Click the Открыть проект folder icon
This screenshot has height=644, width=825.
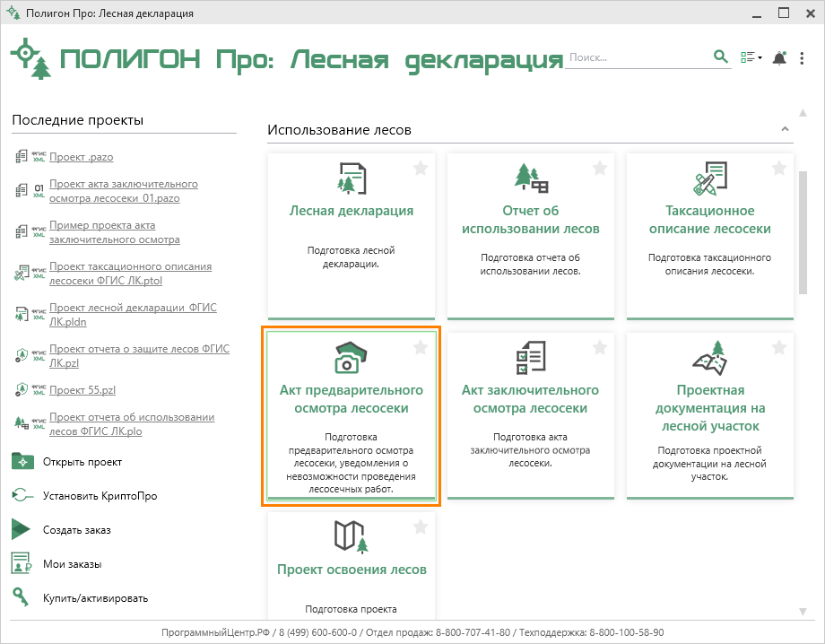(22, 461)
